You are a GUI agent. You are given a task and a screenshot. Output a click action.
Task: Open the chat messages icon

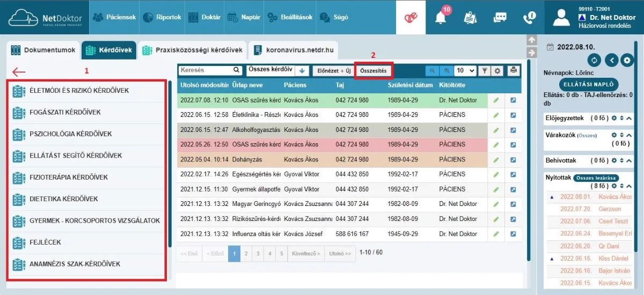(x=500, y=17)
